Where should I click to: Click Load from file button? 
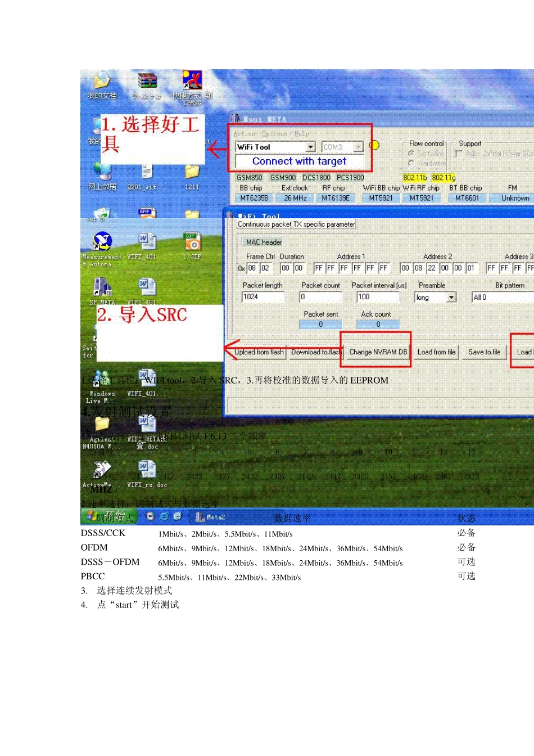tap(436, 352)
